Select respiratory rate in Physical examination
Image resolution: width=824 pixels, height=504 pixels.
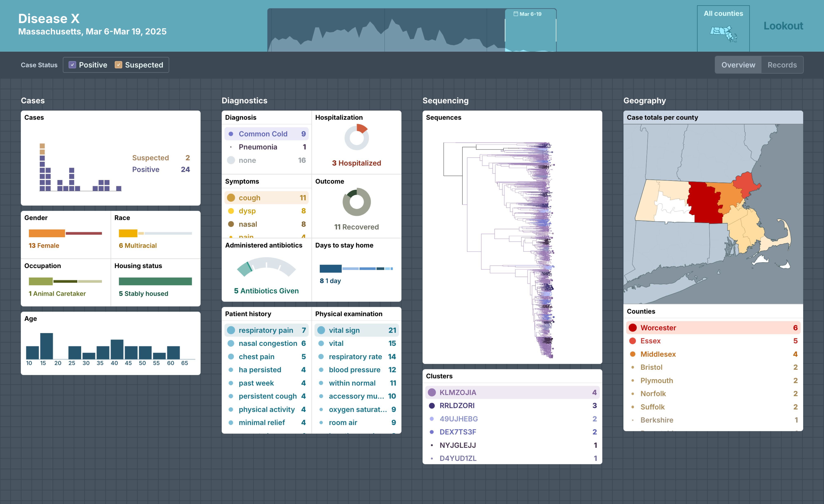357,357
